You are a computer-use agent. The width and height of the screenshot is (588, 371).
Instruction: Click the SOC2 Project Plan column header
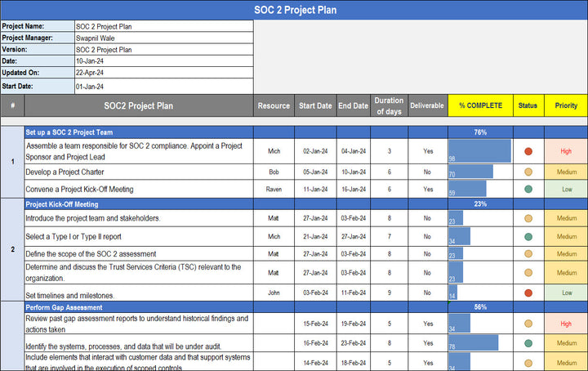139,105
